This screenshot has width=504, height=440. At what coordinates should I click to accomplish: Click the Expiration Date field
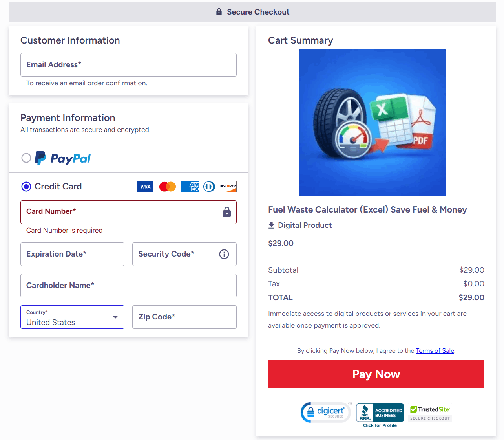point(72,254)
